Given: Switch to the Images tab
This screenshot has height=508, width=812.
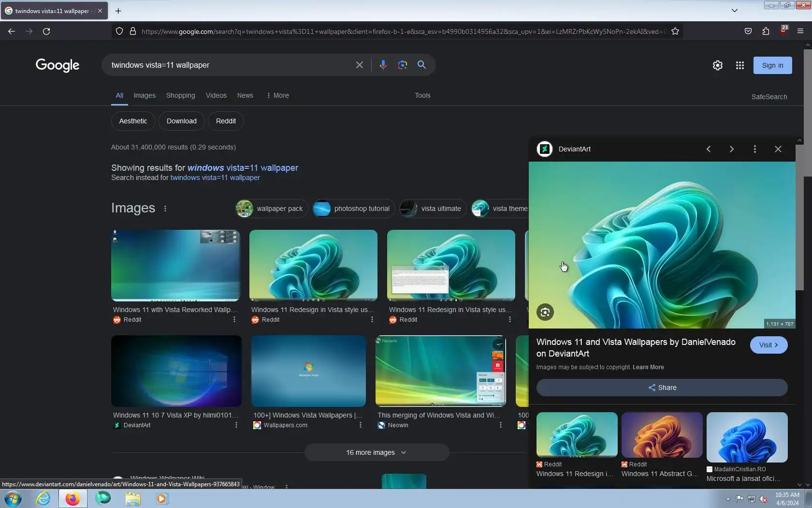Looking at the screenshot, I should 145,95.
